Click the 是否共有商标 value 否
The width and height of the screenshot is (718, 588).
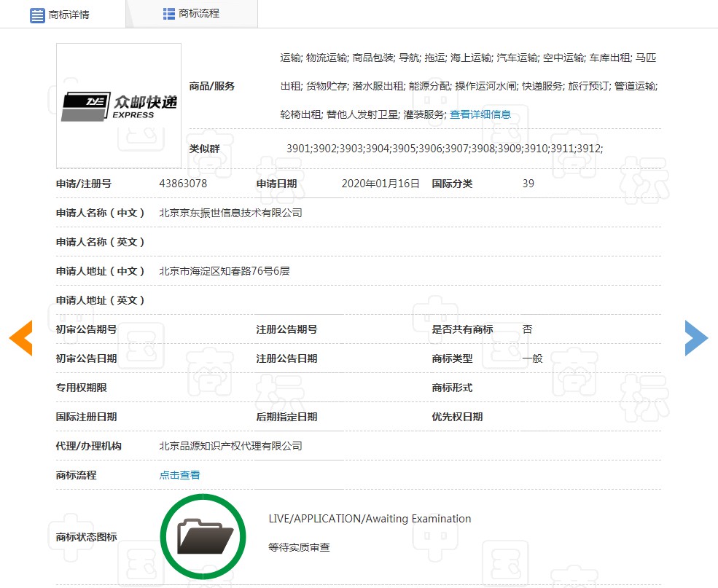[527, 329]
